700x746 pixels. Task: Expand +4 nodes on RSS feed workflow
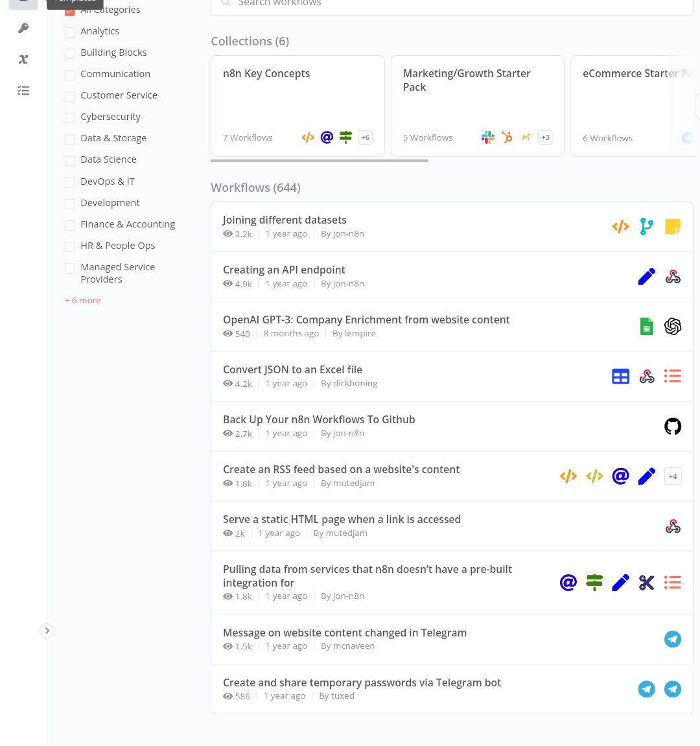tap(673, 476)
